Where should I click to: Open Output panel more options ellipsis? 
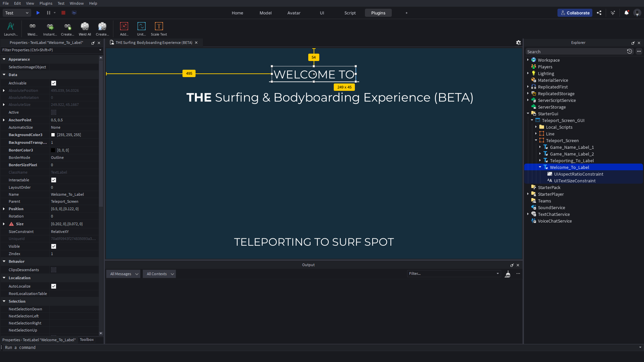point(518,274)
